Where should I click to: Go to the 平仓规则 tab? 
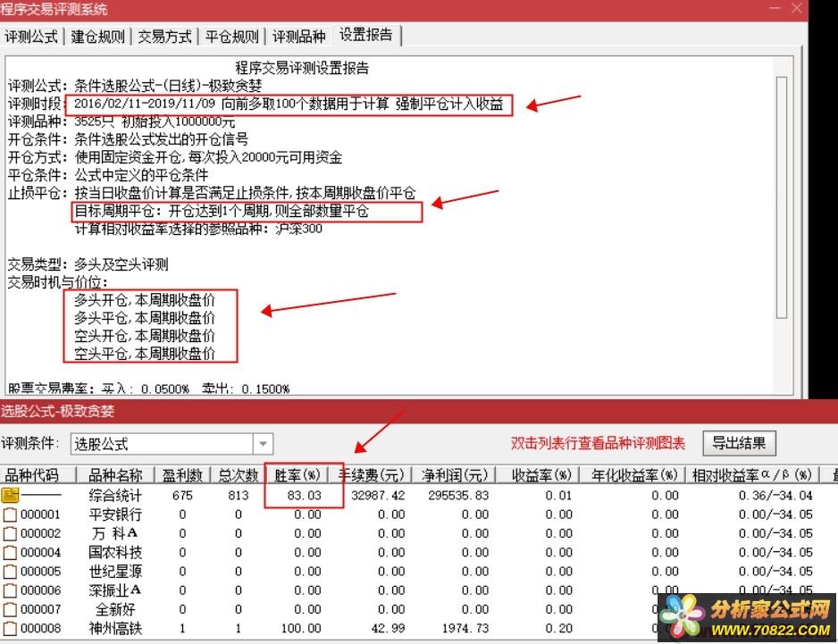[232, 37]
